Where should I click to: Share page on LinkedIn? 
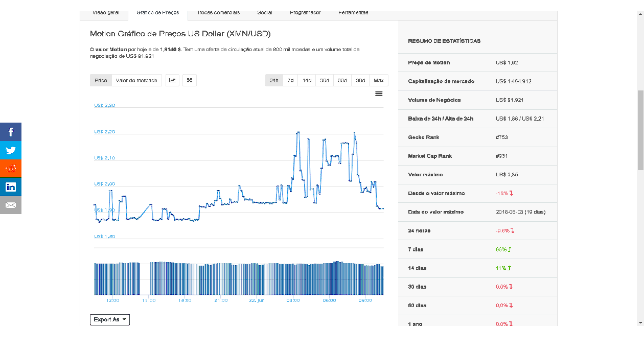click(11, 187)
